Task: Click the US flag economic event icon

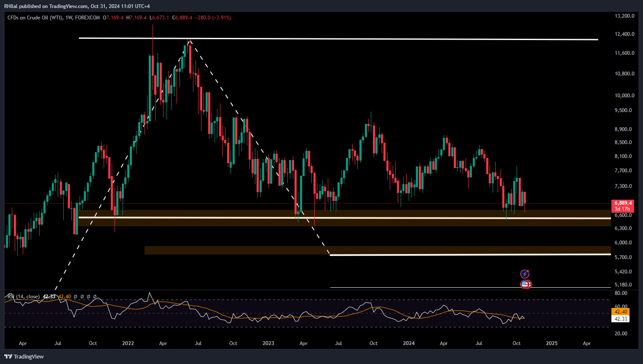Action: 525,284
